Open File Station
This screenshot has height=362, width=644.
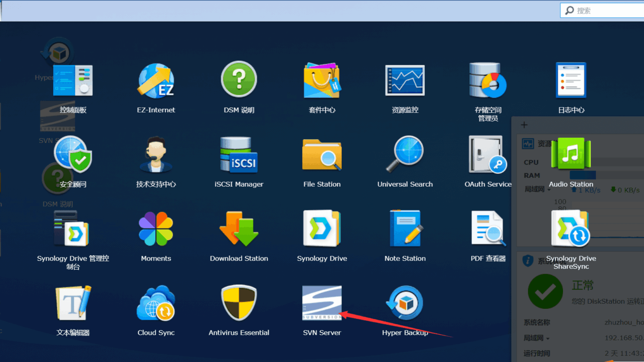pyautogui.click(x=322, y=155)
